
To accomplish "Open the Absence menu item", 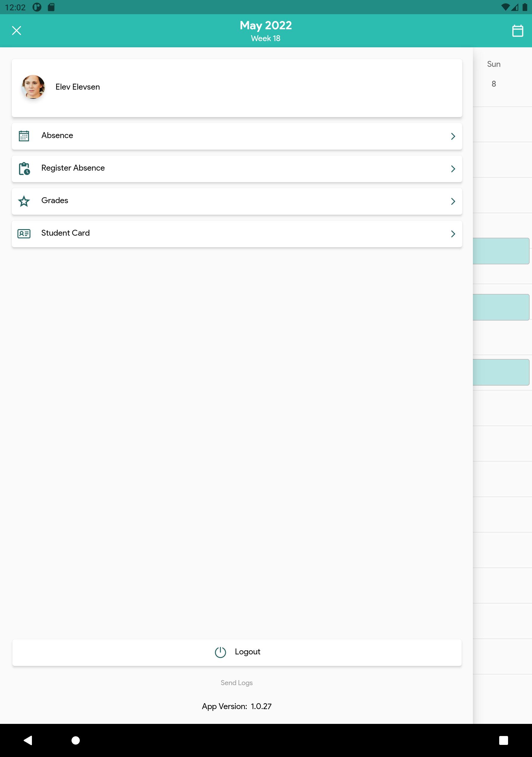I will [237, 136].
